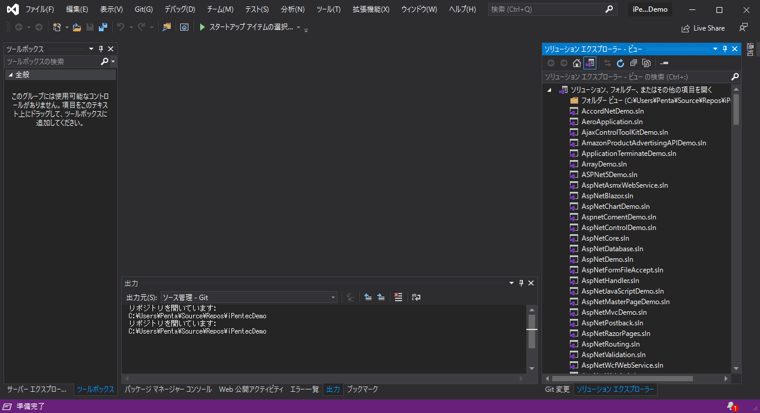Open Toolbox window options dropdown arrow

(x=91, y=49)
